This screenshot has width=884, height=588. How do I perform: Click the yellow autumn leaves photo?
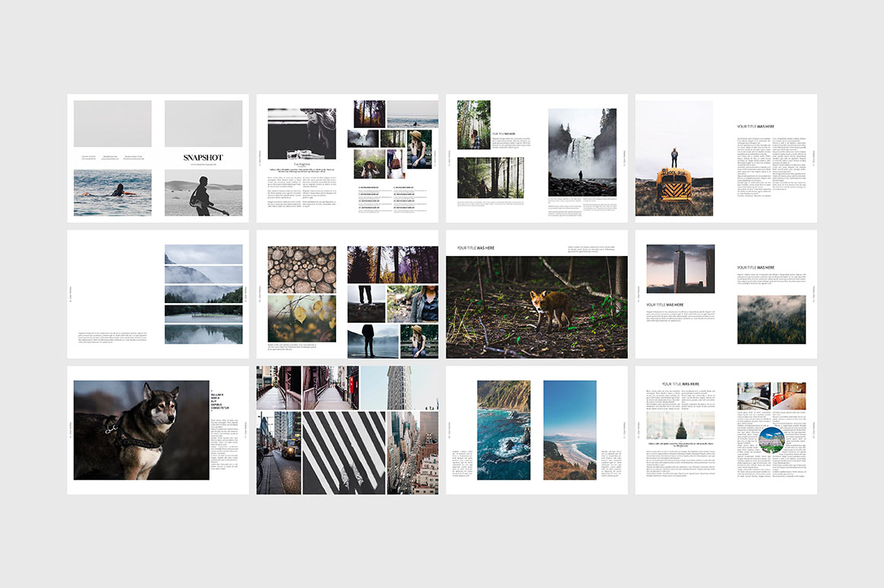click(302, 318)
